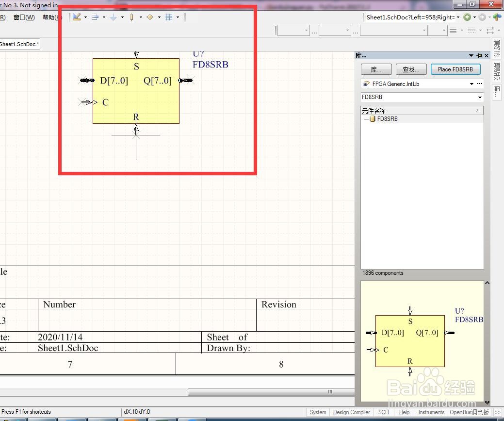This screenshot has width=504, height=421.
Task: Open the System status bar panel button
Action: click(x=318, y=412)
